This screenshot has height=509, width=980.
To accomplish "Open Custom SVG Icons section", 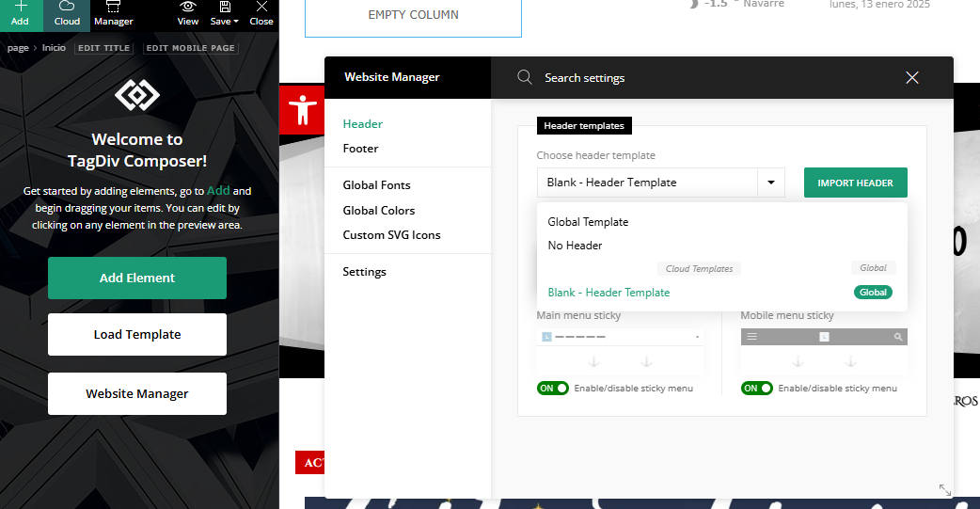I will [392, 235].
